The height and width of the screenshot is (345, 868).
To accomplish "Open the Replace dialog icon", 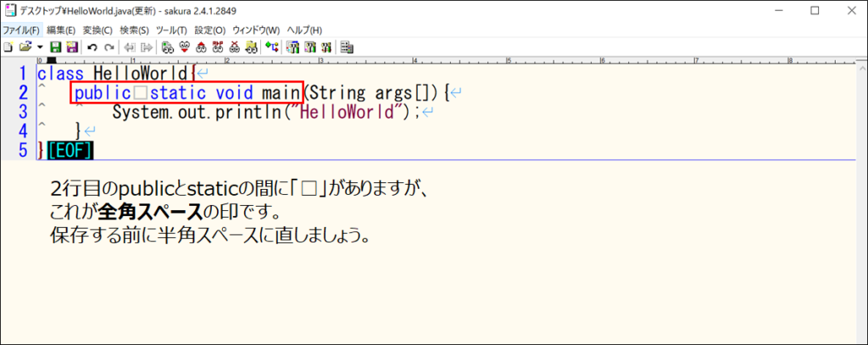I will point(218,47).
